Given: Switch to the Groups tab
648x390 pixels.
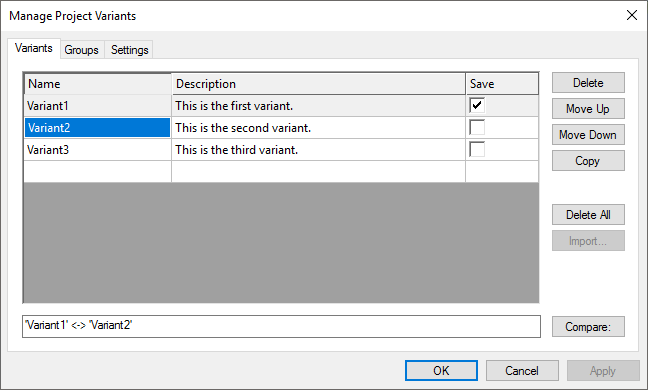Looking at the screenshot, I should click(x=82, y=50).
